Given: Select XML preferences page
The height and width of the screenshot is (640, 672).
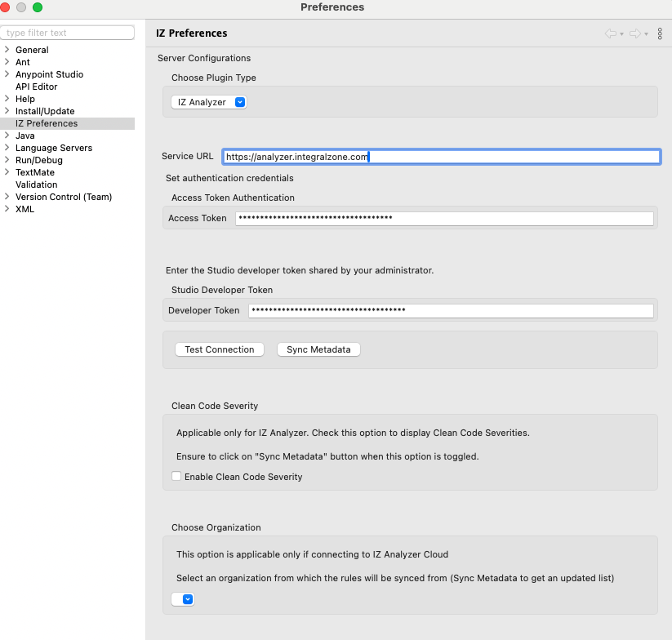Looking at the screenshot, I should (x=24, y=209).
